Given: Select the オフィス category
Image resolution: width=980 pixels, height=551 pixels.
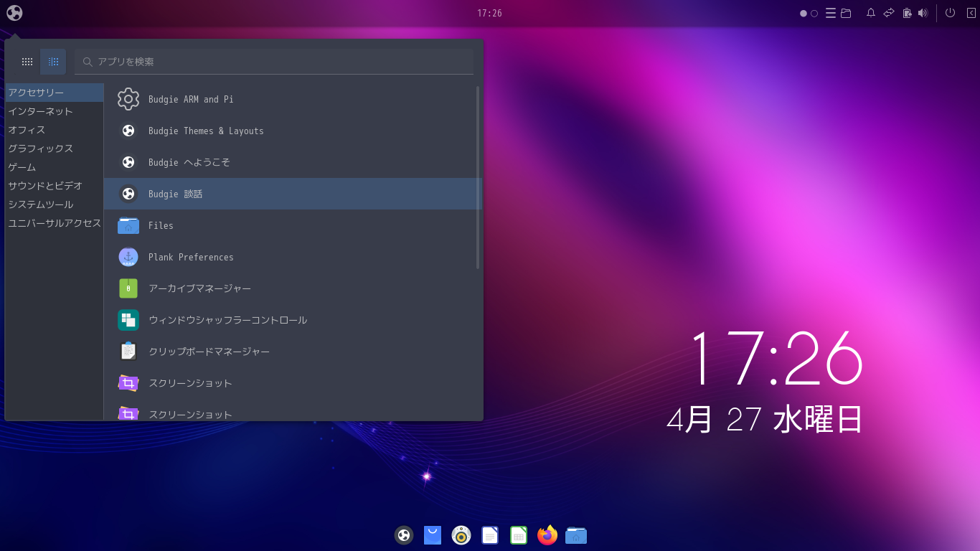Looking at the screenshot, I should (55, 130).
